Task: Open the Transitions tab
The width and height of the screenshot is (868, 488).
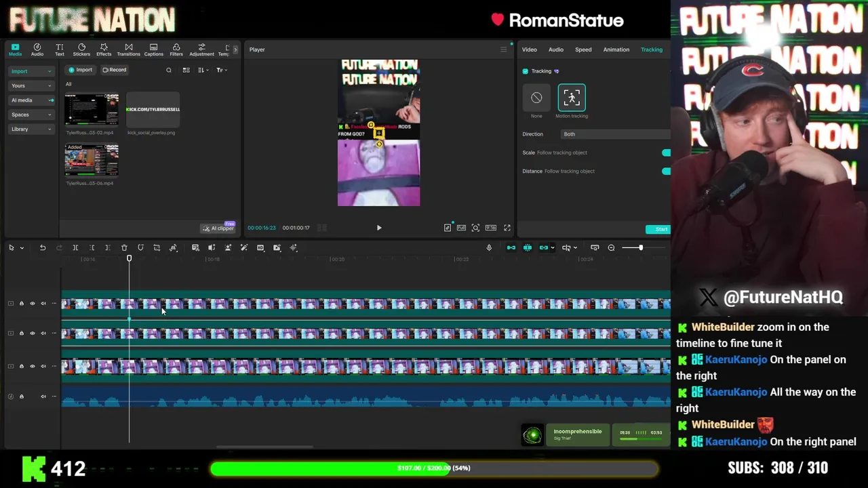Action: point(128,49)
